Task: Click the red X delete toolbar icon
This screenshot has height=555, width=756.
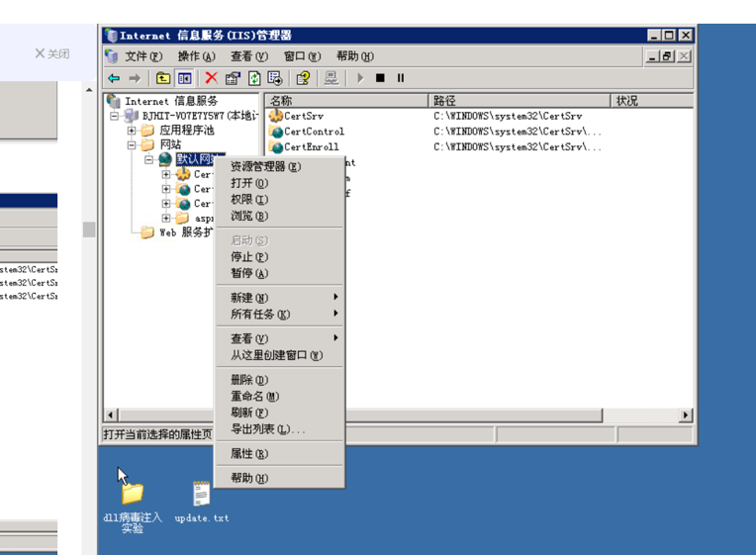Action: (x=211, y=78)
